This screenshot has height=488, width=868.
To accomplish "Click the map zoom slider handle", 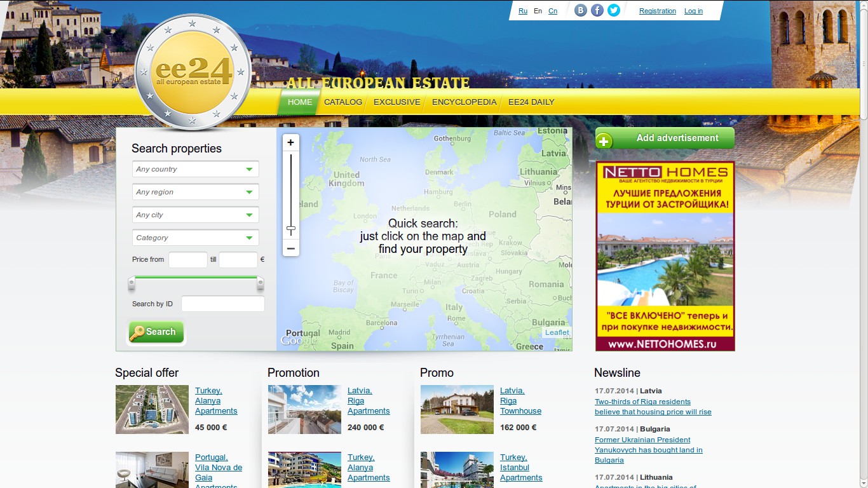I will (x=291, y=229).
